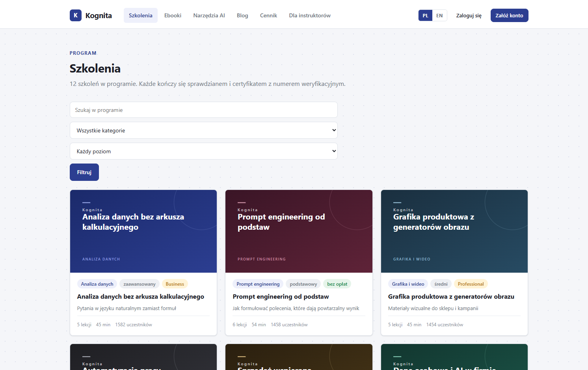The width and height of the screenshot is (588, 370).
Task: Click the Filtruj button
Action: (84, 172)
